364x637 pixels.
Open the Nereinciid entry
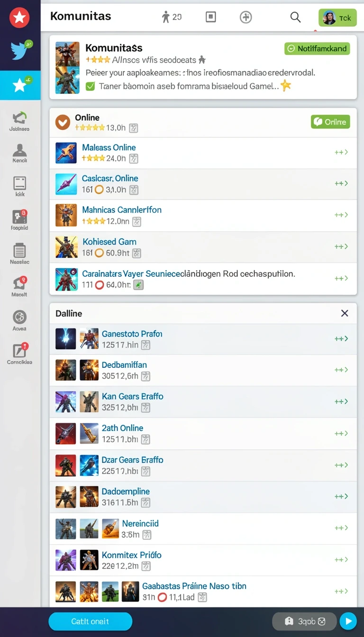[140, 523]
